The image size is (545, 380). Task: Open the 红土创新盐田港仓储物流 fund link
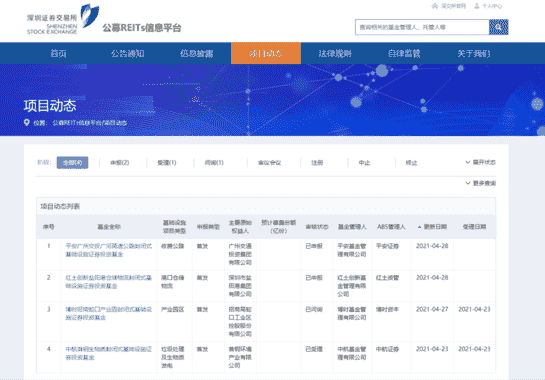(x=109, y=282)
